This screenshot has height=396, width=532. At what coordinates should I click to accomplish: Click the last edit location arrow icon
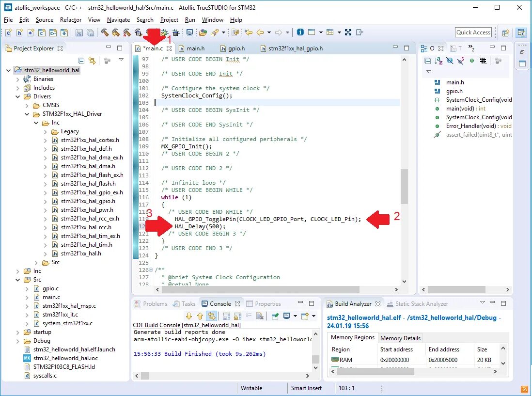click(x=249, y=32)
